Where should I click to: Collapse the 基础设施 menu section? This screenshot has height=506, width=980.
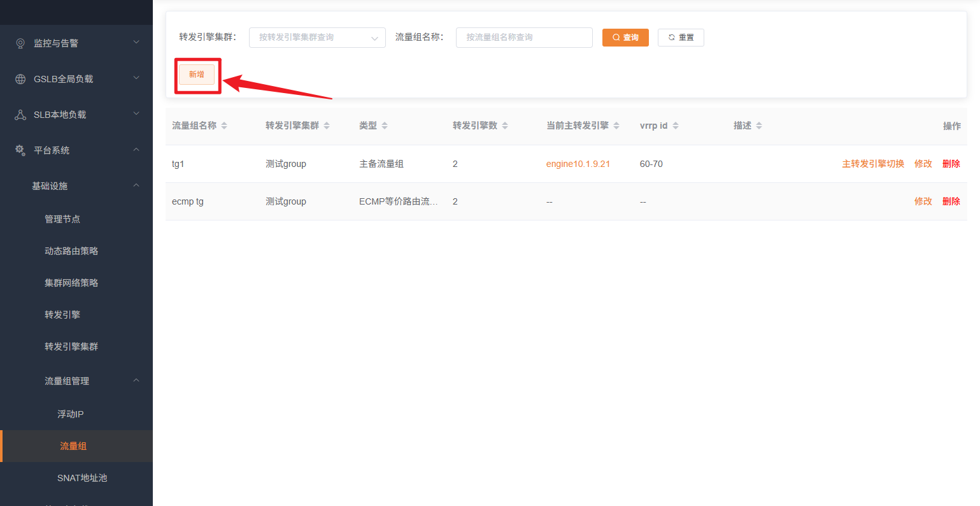(136, 185)
